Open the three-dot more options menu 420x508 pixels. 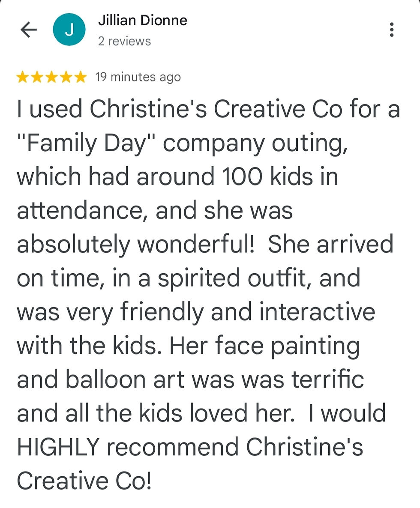[391, 30]
